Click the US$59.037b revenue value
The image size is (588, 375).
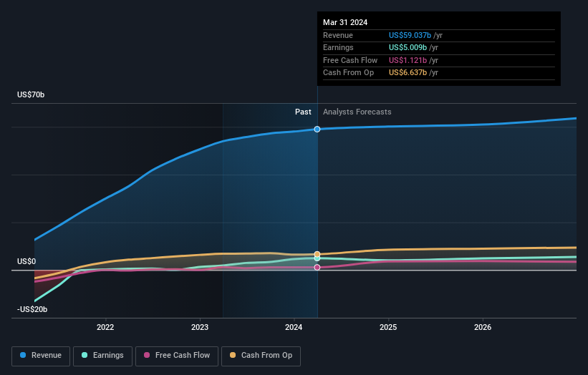[x=410, y=35]
